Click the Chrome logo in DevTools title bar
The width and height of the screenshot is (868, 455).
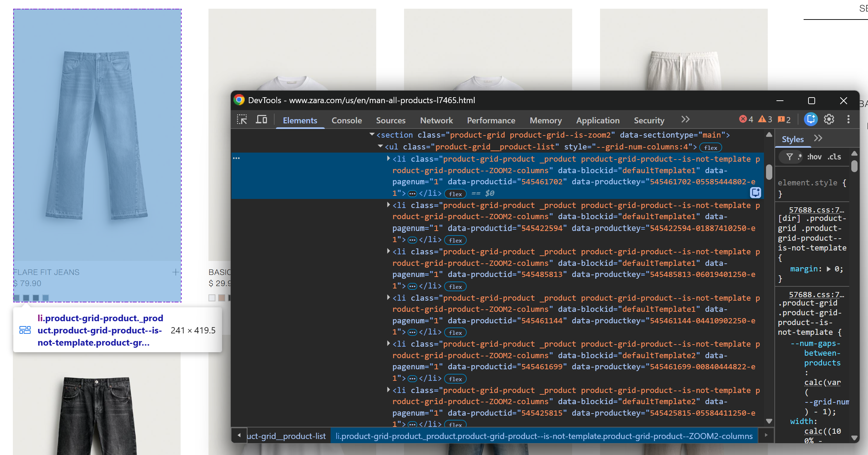(x=239, y=100)
